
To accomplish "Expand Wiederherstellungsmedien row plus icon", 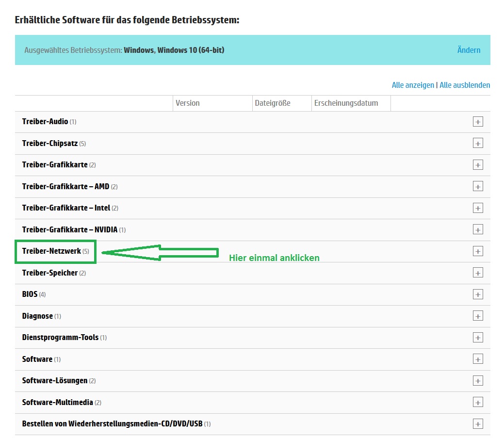I will 478,424.
